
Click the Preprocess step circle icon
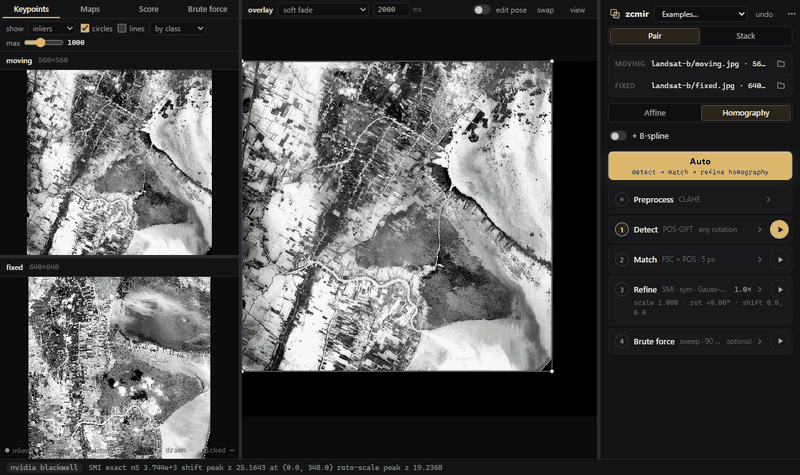point(621,199)
